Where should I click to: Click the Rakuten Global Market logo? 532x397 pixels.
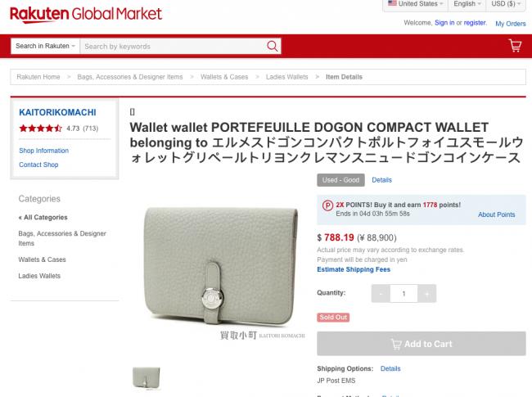click(x=86, y=14)
